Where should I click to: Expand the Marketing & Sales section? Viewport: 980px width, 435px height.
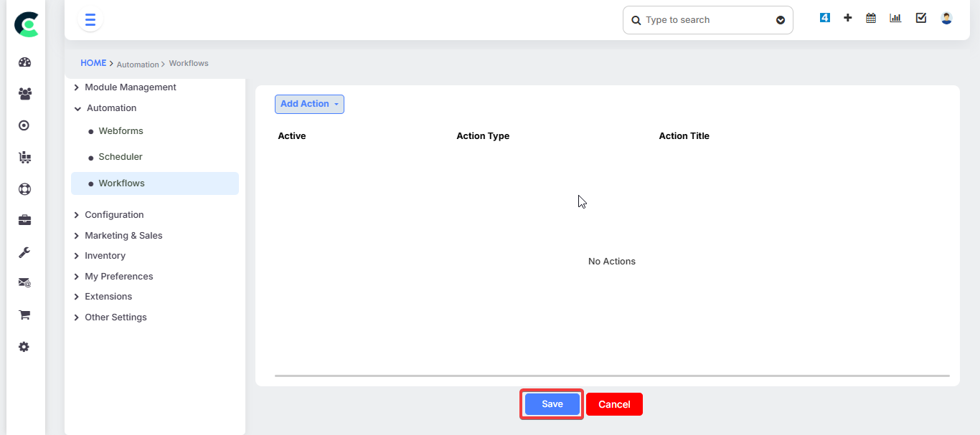click(x=123, y=235)
